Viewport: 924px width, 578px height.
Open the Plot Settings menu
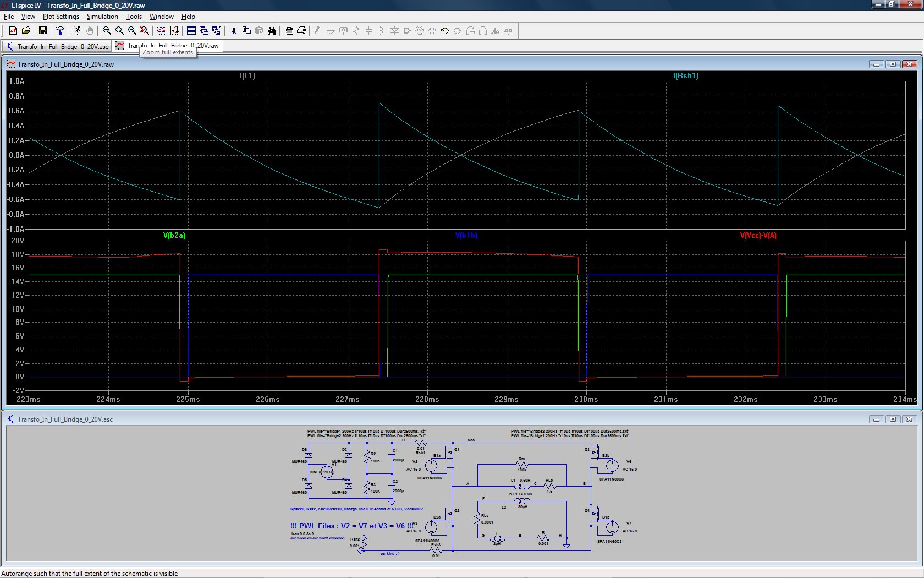point(61,17)
